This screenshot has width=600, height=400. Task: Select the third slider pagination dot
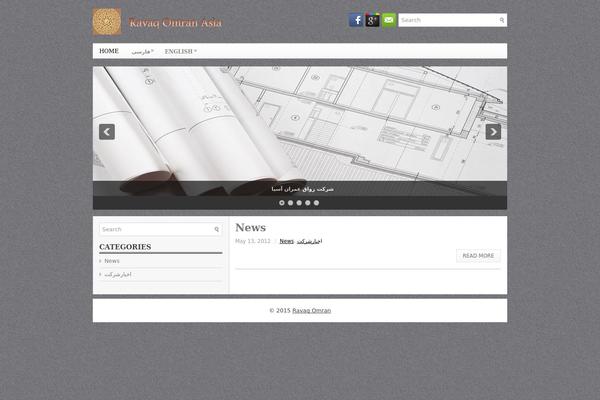pos(299,203)
